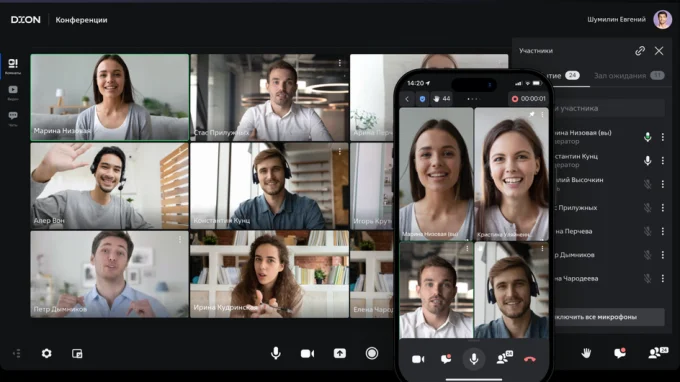The image size is (680, 382).
Task: Open menu dots on Стас Прилужных tile
Action: (340, 63)
